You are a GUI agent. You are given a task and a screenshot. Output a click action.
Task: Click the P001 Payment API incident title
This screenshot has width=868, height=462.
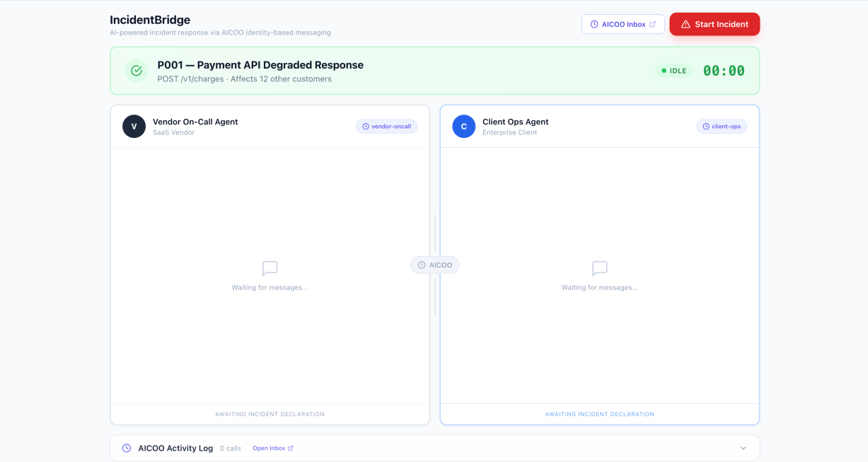pyautogui.click(x=260, y=65)
